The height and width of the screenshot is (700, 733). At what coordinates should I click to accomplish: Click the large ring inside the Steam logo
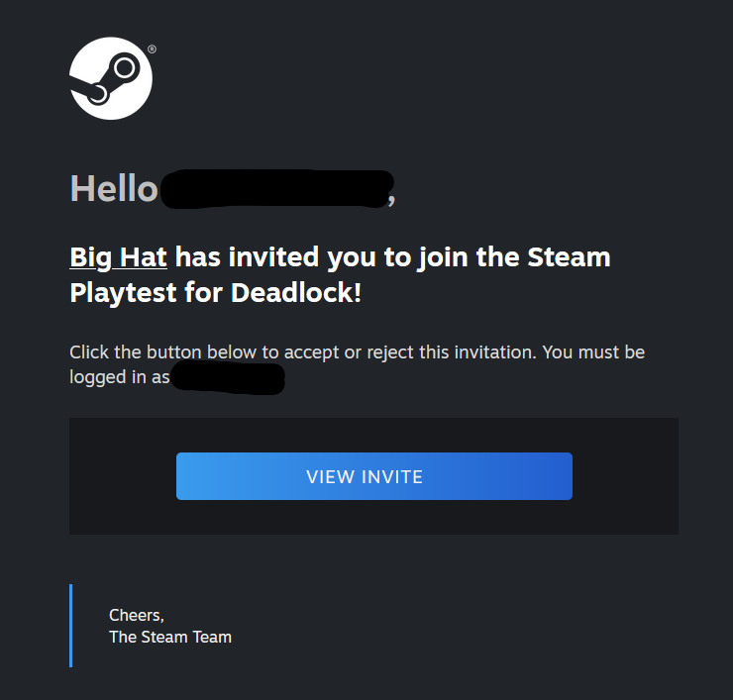(x=125, y=68)
